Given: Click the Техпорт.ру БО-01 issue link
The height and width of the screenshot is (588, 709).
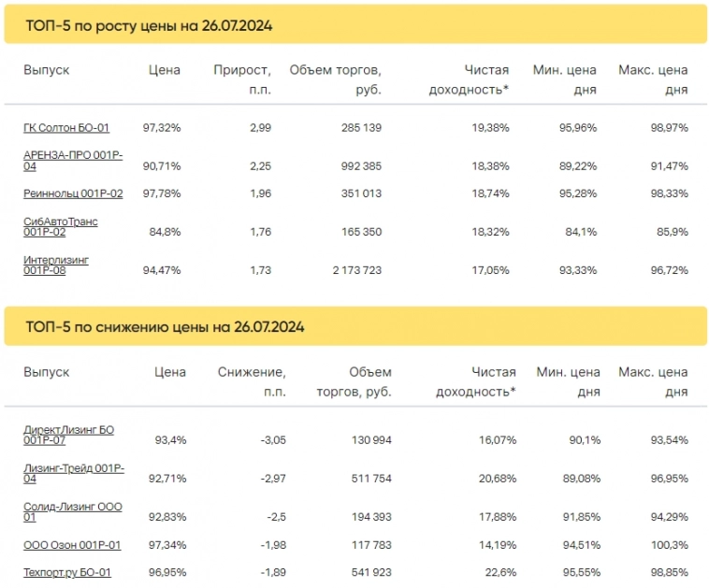Looking at the screenshot, I should click(x=67, y=572).
